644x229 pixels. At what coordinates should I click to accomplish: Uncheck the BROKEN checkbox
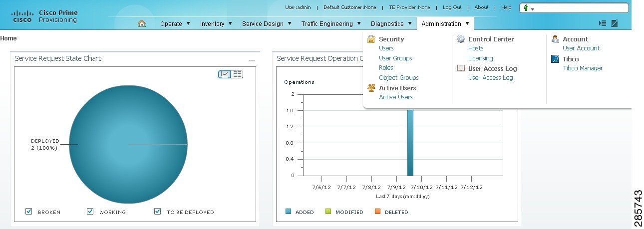click(x=29, y=212)
